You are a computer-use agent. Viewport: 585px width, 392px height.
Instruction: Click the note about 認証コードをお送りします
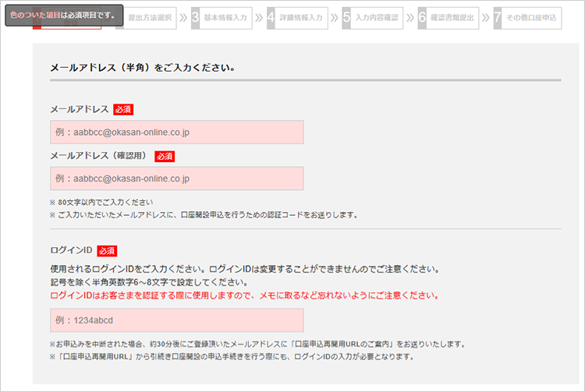pyautogui.click(x=204, y=215)
